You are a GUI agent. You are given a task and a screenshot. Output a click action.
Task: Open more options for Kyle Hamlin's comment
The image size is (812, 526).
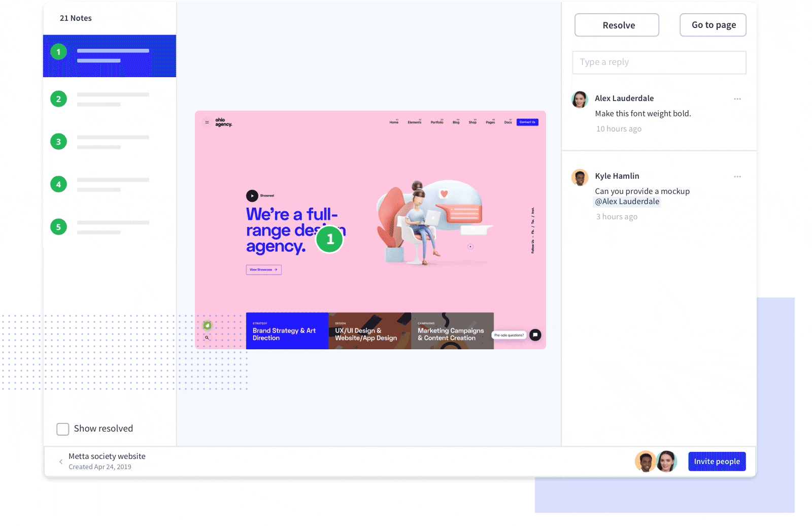(x=737, y=177)
